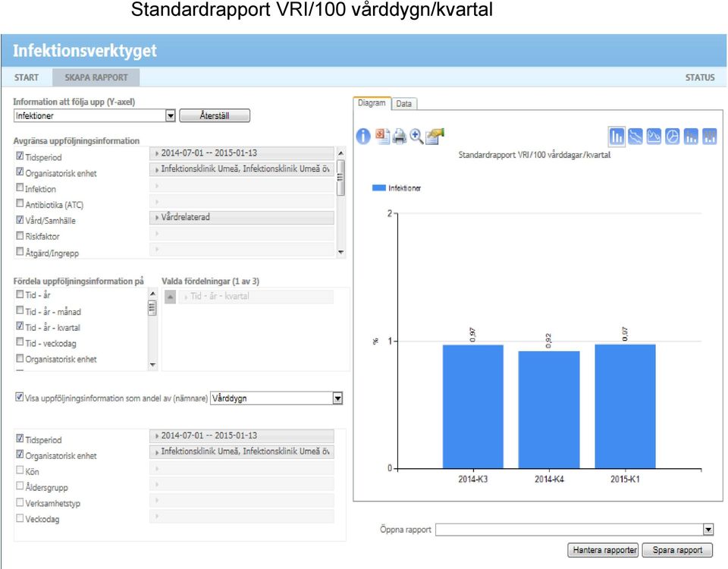Open the SKAPA RAPPORT menu
728x569 pixels.
tap(96, 77)
